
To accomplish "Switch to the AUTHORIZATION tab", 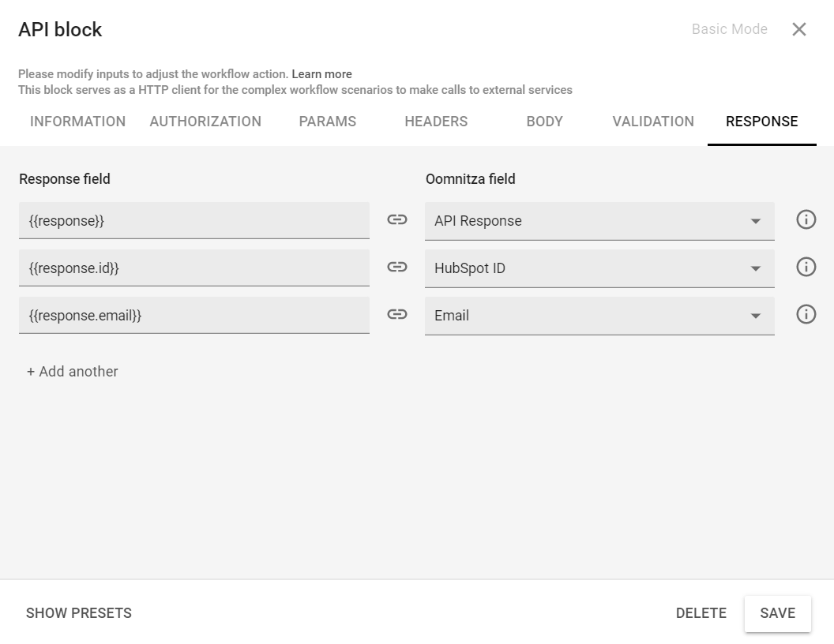I will pyautogui.click(x=205, y=122).
